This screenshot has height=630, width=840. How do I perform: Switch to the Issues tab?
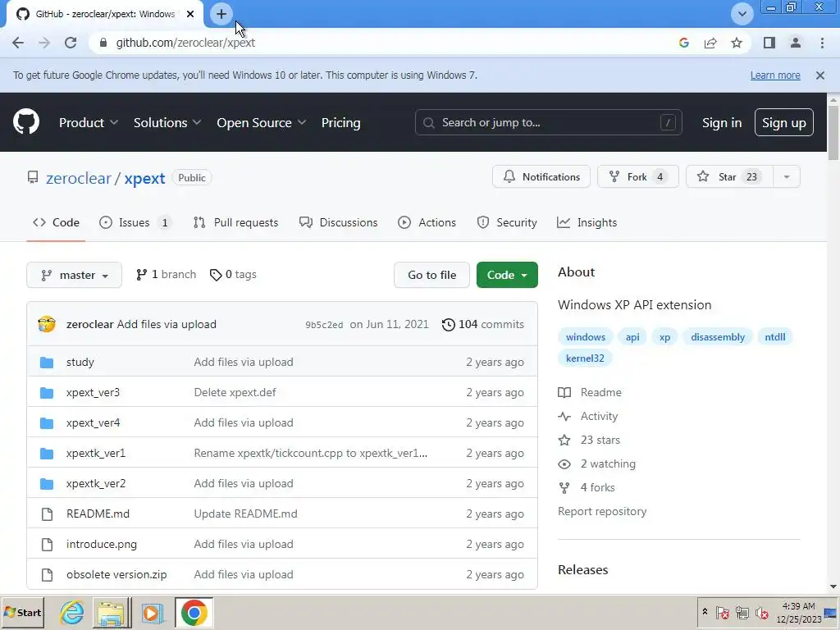136,222
